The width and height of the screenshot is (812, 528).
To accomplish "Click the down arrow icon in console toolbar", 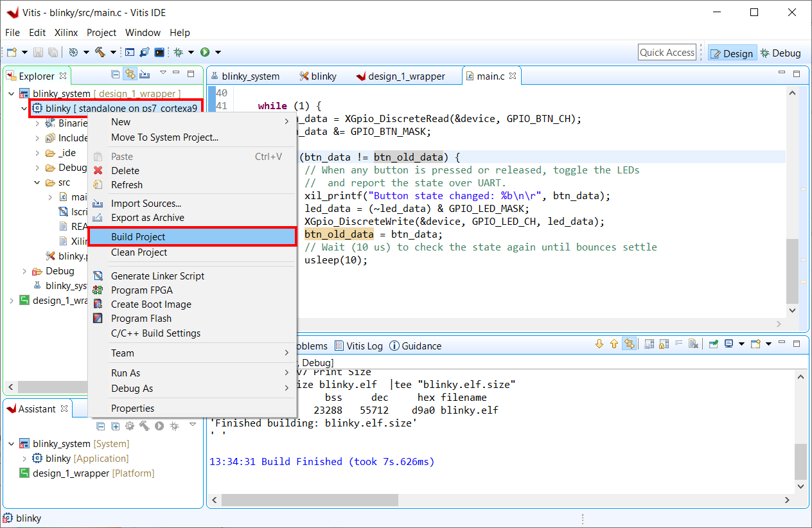I will click(x=599, y=344).
